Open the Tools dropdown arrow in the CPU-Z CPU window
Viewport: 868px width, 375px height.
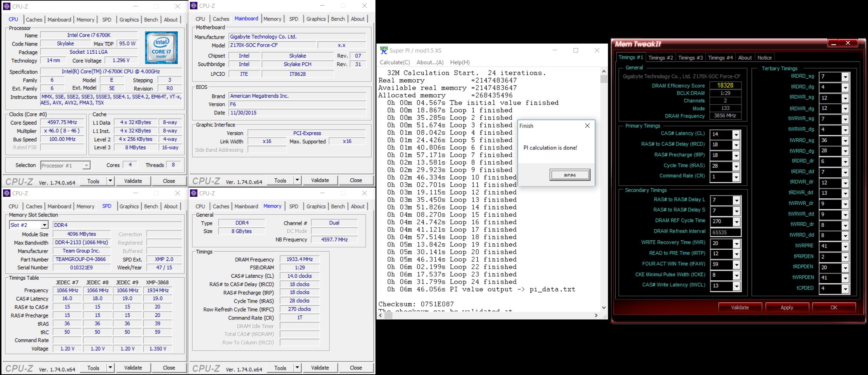[x=110, y=181]
